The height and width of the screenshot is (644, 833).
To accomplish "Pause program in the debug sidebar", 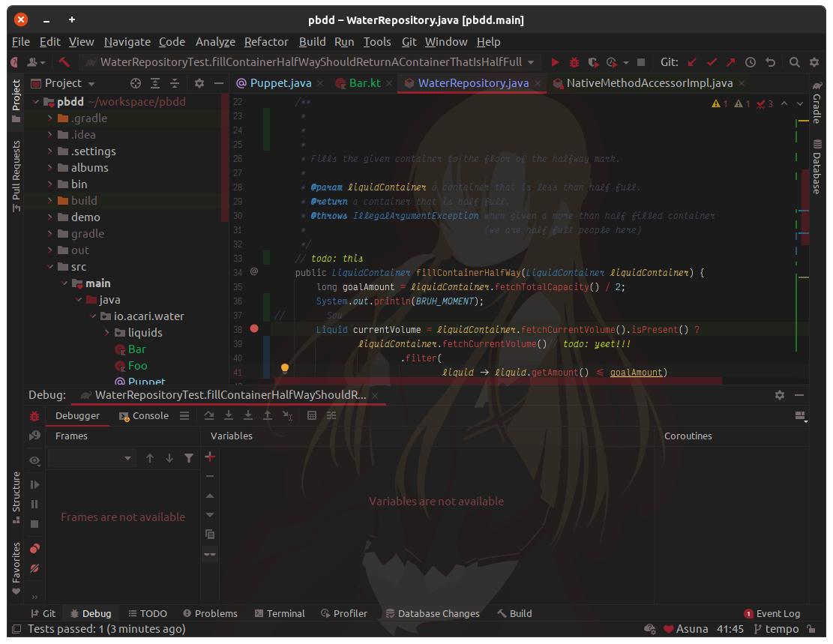I will click(x=34, y=505).
